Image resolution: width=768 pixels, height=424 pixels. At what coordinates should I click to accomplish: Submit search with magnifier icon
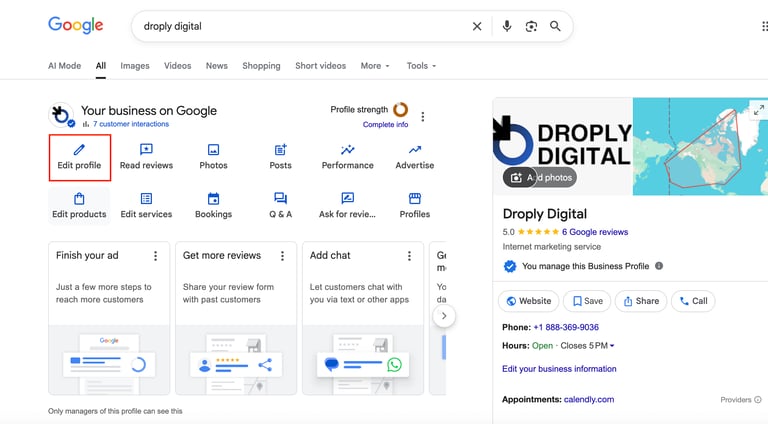point(555,26)
